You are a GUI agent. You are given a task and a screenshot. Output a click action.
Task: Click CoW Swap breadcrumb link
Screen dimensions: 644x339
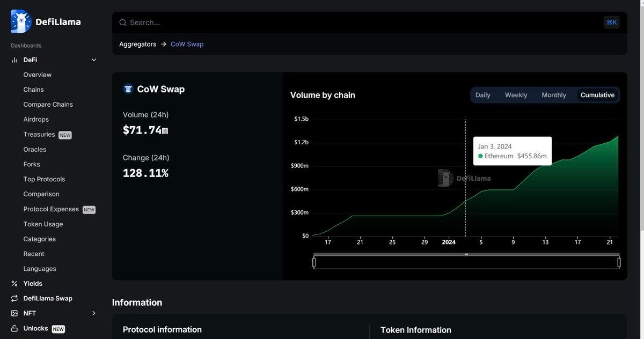187,44
